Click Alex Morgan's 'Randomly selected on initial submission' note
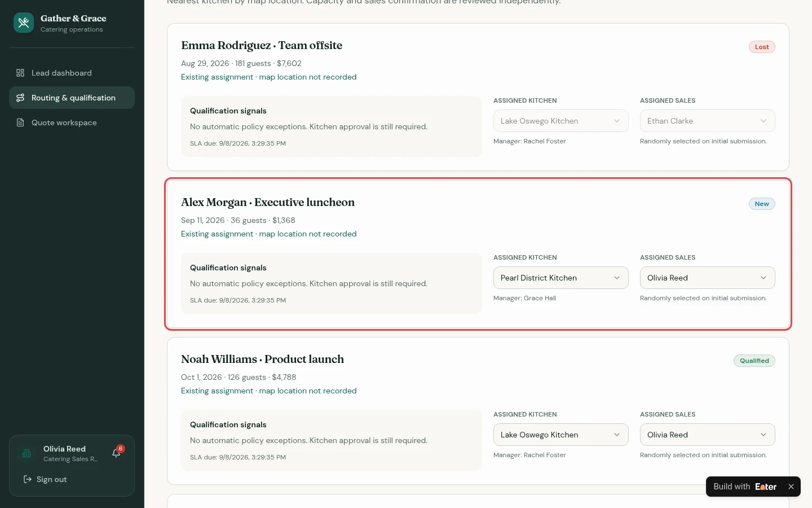This screenshot has width=812, height=508. (703, 298)
